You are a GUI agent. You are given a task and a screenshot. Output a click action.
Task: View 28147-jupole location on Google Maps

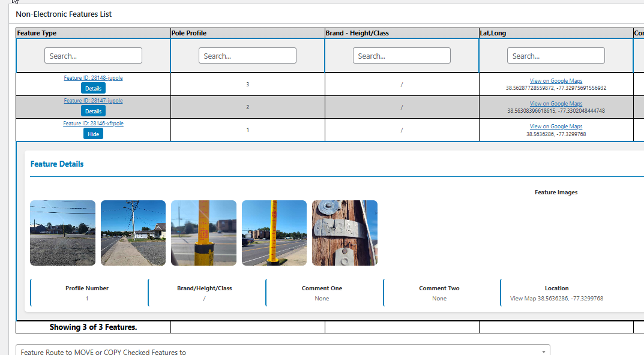tap(556, 103)
